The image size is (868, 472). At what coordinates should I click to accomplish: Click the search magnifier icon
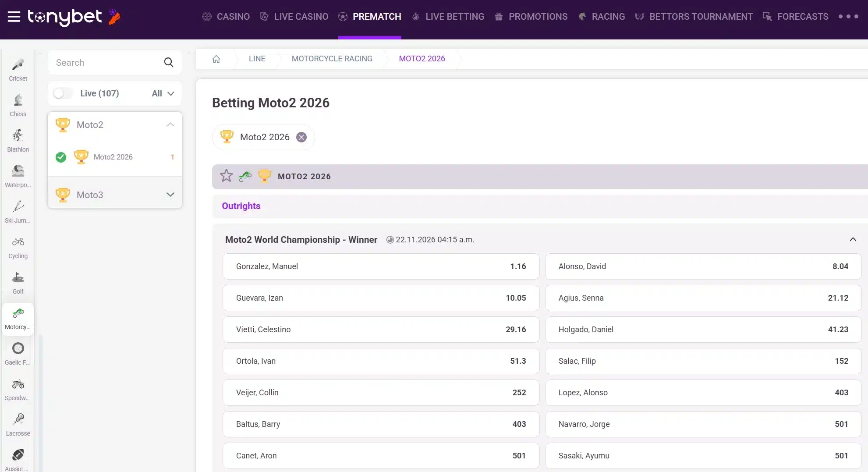169,63
